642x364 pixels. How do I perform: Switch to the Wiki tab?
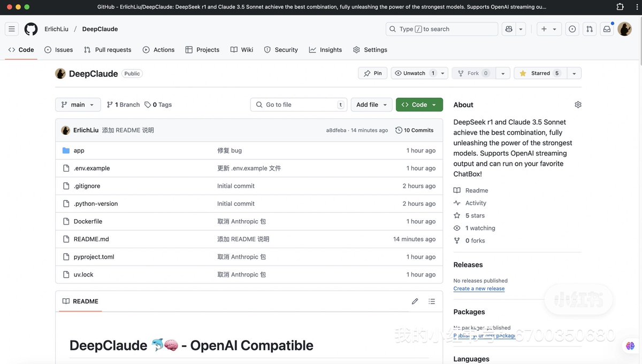242,50
